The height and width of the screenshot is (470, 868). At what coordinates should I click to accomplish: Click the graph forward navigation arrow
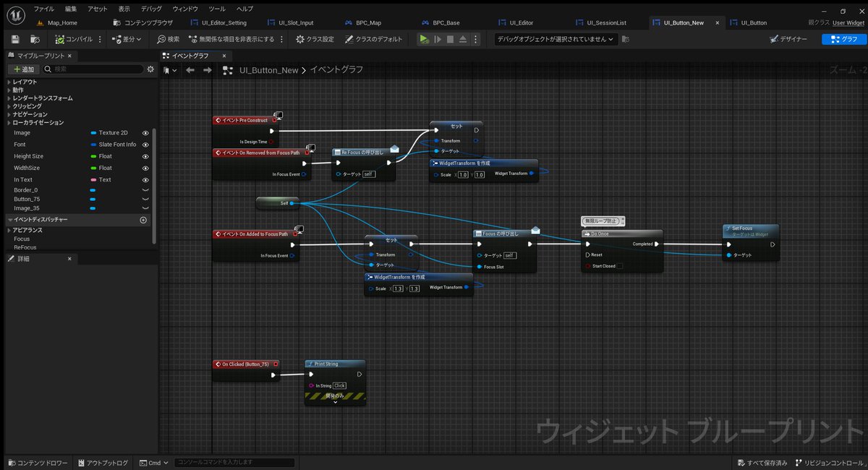point(208,70)
